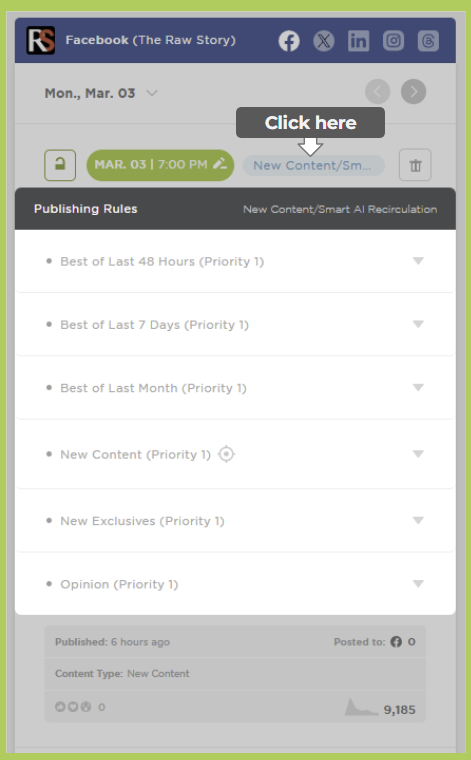Click the New Content/Sm... rule tag
This screenshot has width=471, height=760.
pyautogui.click(x=314, y=165)
